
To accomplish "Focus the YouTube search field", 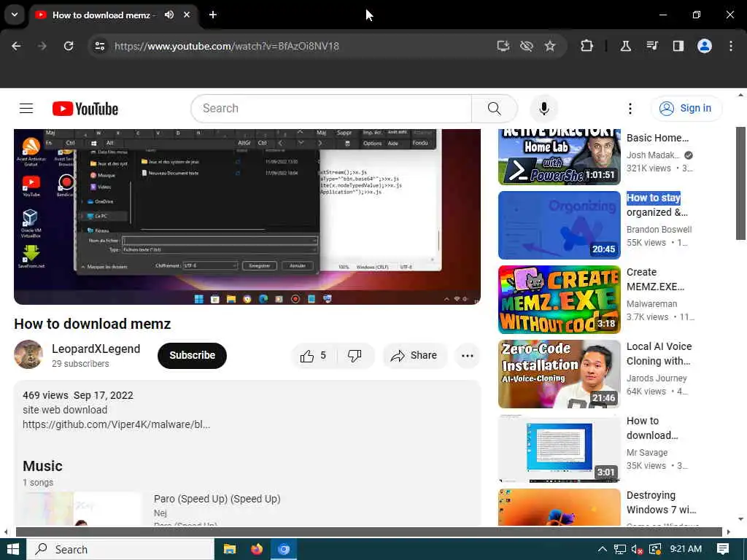I will point(331,109).
